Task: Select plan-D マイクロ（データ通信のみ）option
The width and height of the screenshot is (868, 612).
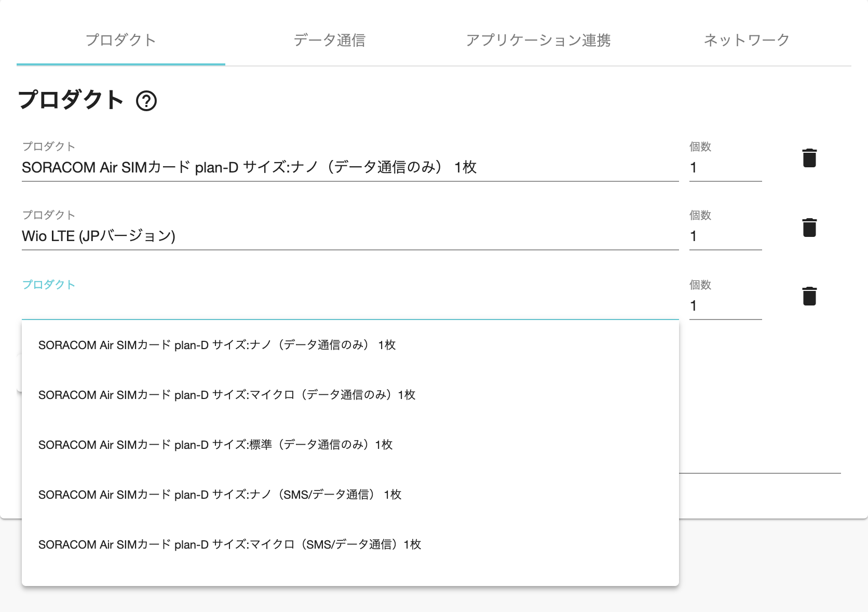Action: pyautogui.click(x=350, y=395)
